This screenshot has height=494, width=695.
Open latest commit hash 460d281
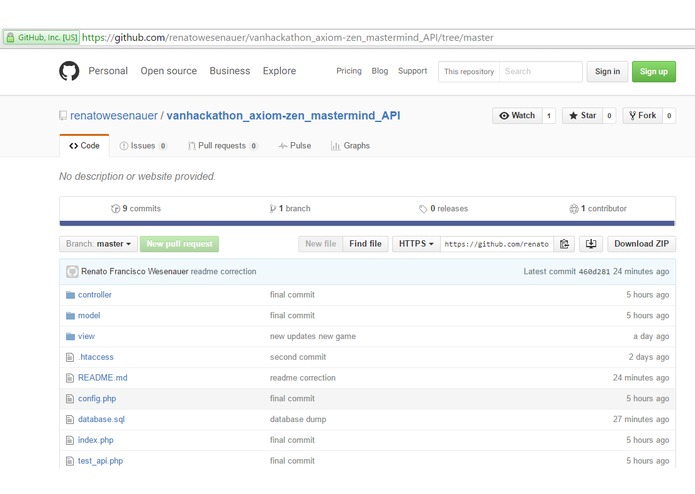click(594, 272)
